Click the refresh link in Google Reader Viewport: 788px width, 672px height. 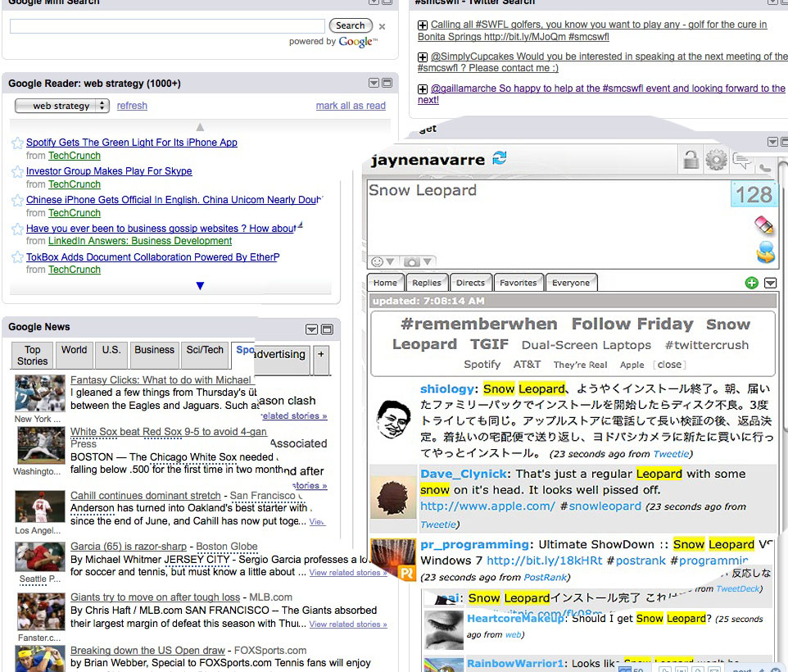coord(132,106)
